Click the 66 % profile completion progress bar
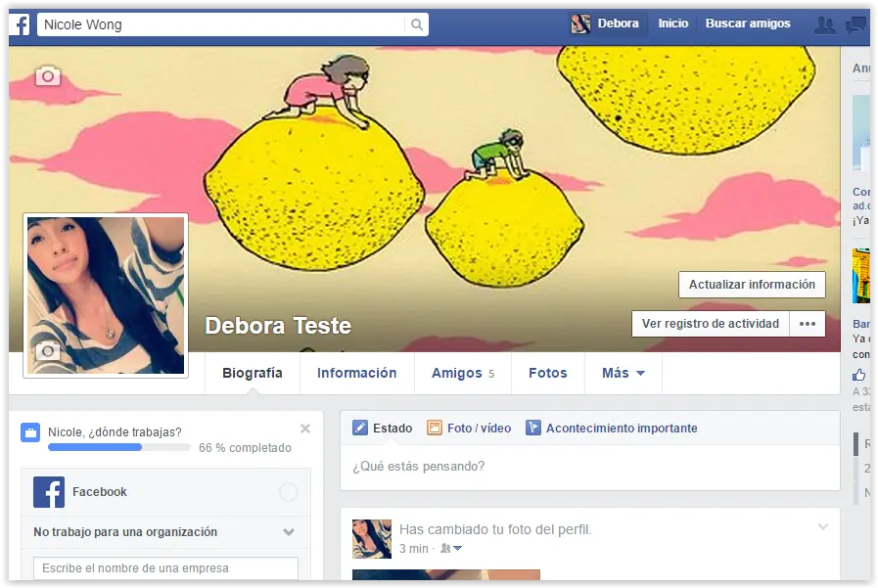The image size is (878, 588). [118, 447]
